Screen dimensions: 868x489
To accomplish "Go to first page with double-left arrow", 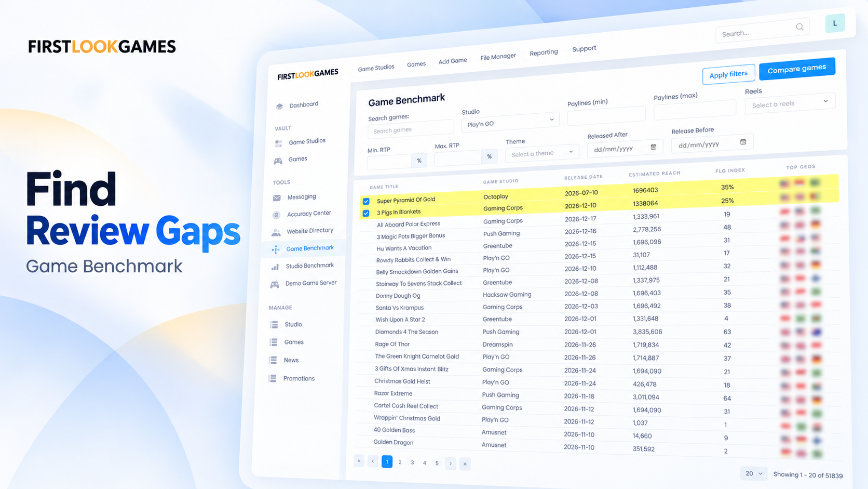I will tap(359, 461).
